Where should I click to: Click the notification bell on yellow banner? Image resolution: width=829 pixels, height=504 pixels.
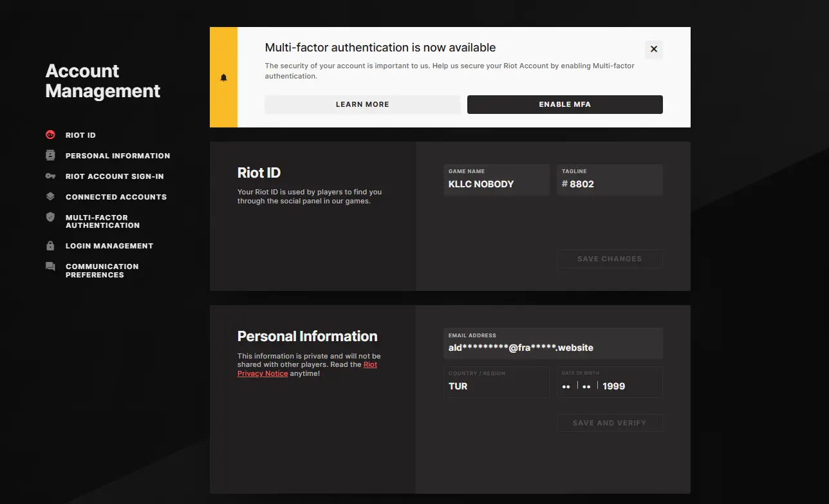(x=224, y=78)
